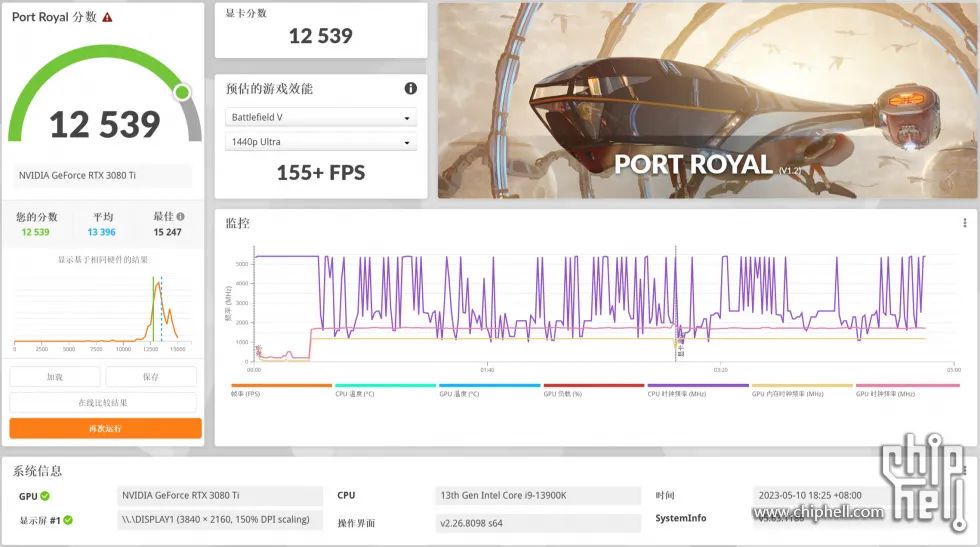Click the load button under the score chart

pos(55,377)
